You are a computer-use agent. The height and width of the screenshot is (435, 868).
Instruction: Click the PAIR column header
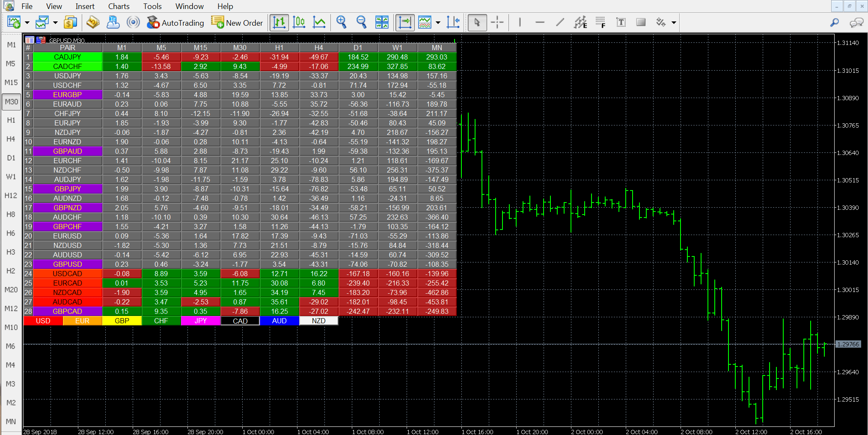click(68, 48)
